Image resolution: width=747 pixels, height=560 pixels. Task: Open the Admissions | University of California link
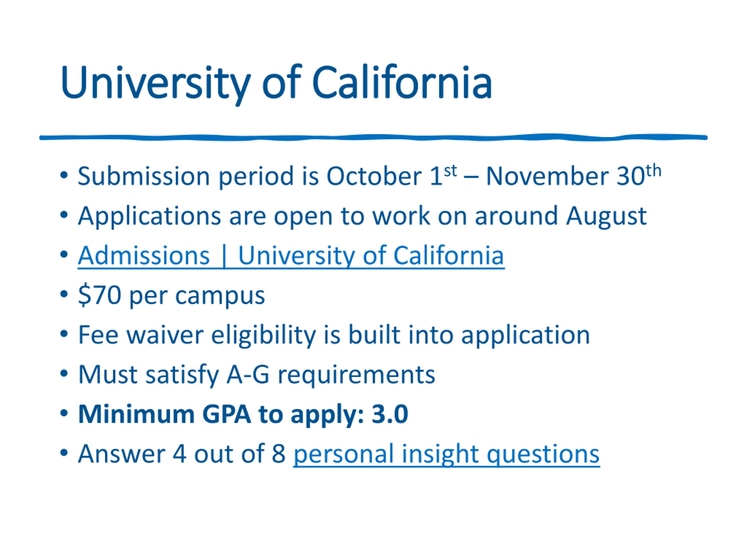[x=291, y=256]
